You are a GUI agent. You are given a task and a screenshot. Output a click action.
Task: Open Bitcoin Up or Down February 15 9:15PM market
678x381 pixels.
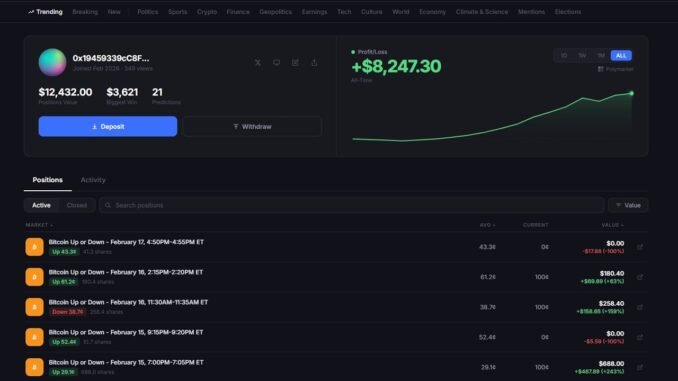(x=126, y=332)
